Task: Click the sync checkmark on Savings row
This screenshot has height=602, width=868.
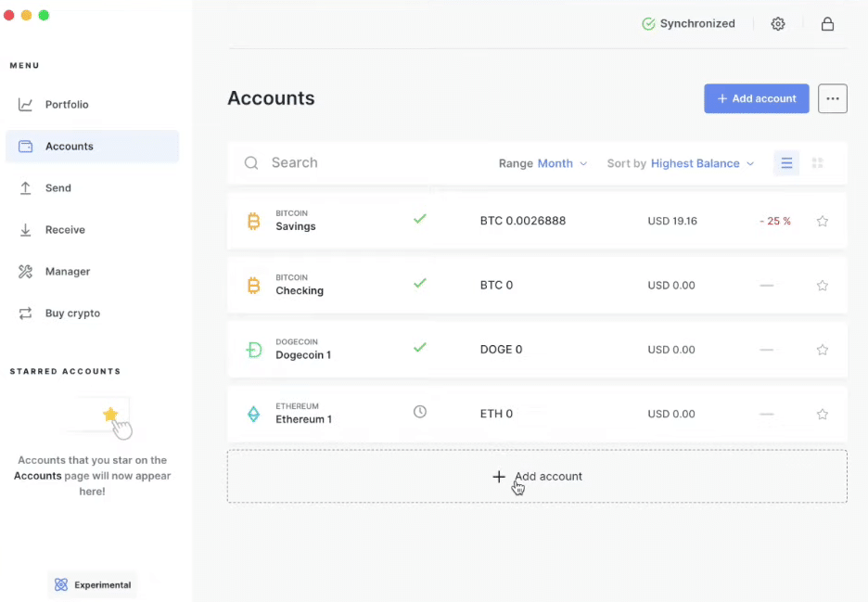Action: coord(419,219)
